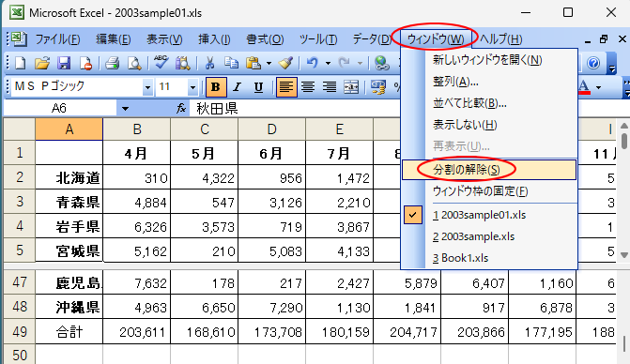Click the font color A swatch
630x364 pixels.
[584, 87]
